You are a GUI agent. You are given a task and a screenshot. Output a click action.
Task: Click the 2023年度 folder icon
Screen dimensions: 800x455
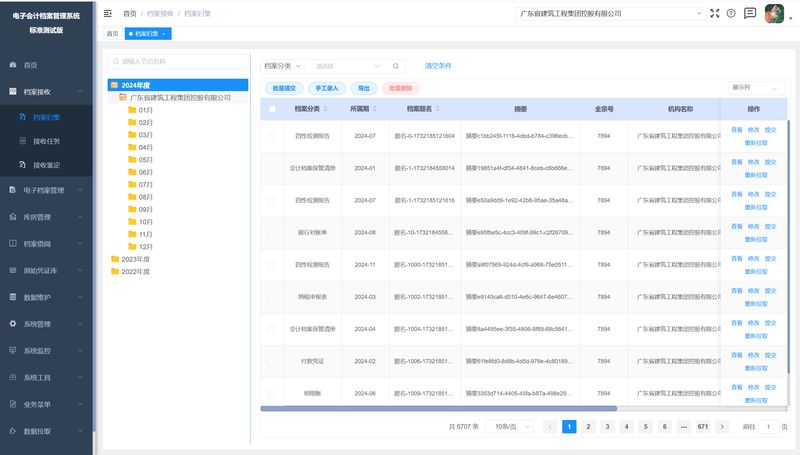pos(115,259)
